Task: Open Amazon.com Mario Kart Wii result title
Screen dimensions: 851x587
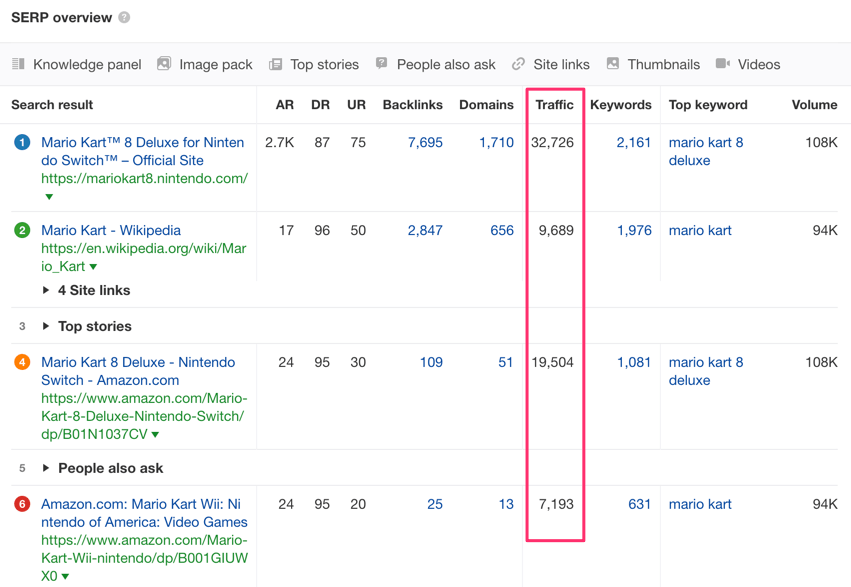Action: (x=144, y=513)
